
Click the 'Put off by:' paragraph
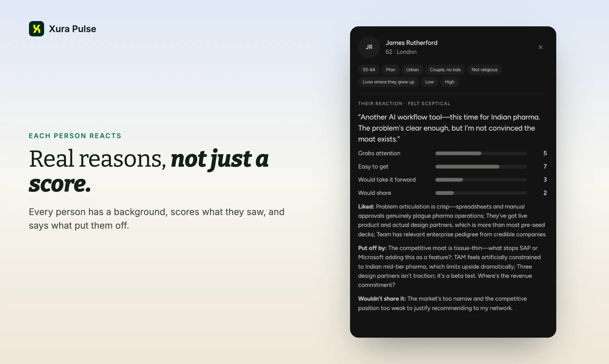tap(449, 266)
